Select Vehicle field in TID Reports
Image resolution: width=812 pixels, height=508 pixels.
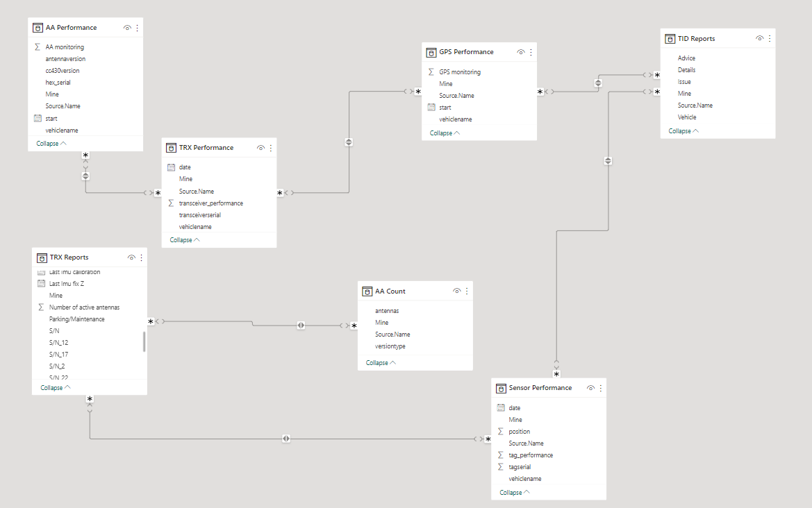pyautogui.click(x=687, y=117)
